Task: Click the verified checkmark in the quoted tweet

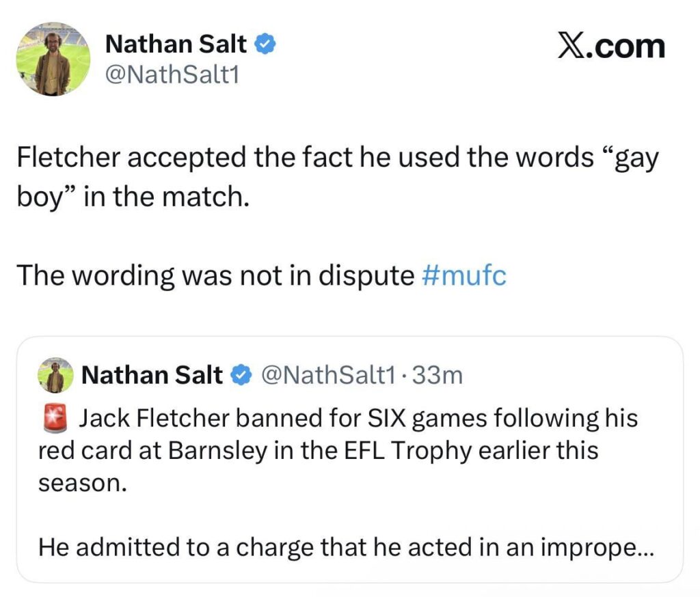Action: 241,374
